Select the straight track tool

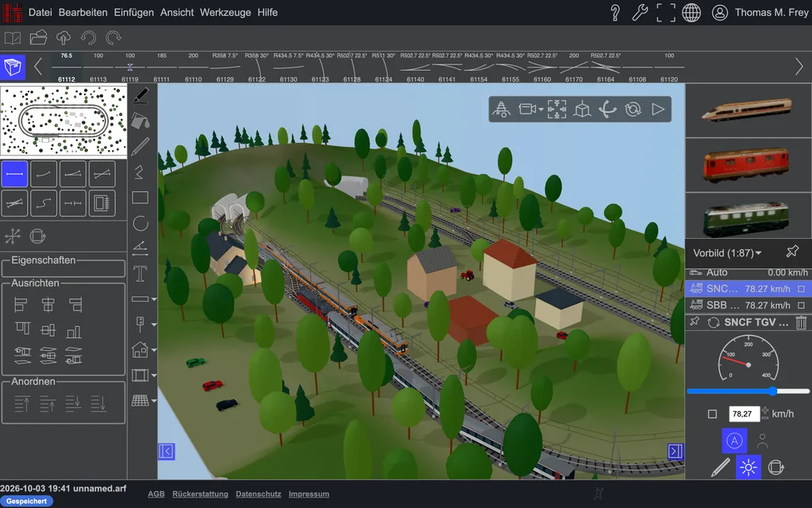click(x=14, y=174)
